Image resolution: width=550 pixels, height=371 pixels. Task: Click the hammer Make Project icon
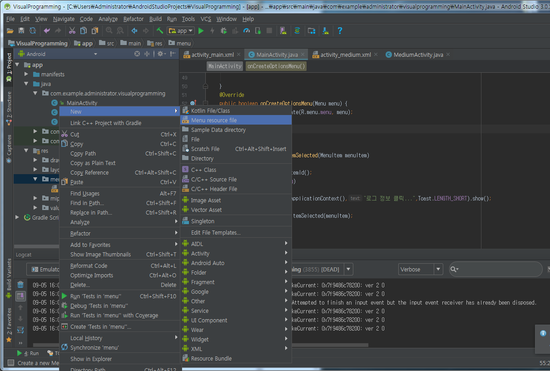click(x=160, y=31)
